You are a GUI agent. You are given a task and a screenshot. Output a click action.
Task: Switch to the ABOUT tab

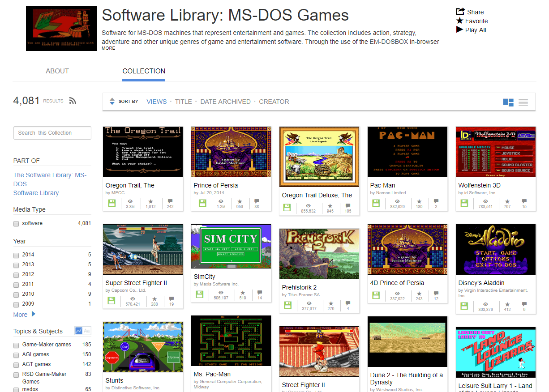click(x=57, y=71)
